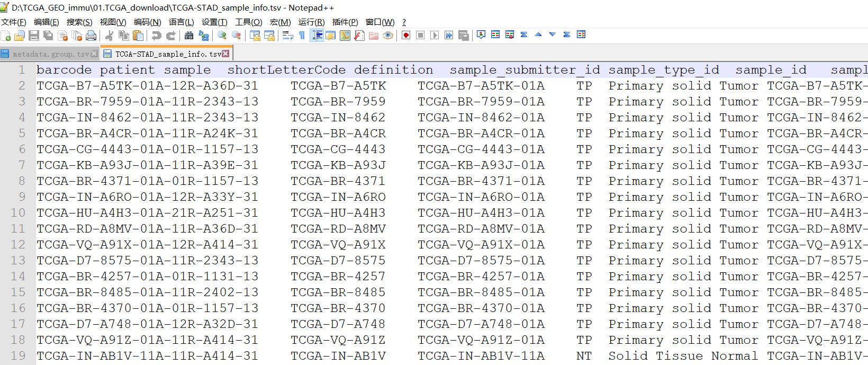Open the 文件(F) menu

tap(14, 22)
